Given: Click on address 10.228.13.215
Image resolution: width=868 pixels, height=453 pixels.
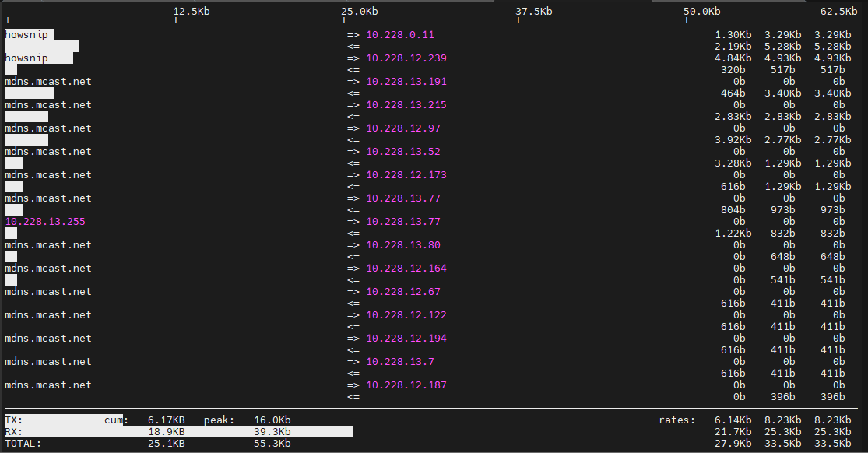Looking at the screenshot, I should tap(406, 104).
